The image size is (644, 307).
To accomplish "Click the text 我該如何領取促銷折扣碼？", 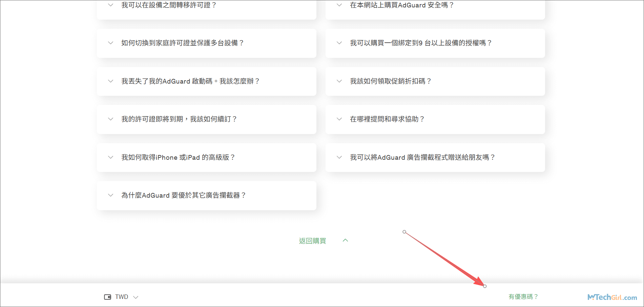I will click(x=390, y=81).
